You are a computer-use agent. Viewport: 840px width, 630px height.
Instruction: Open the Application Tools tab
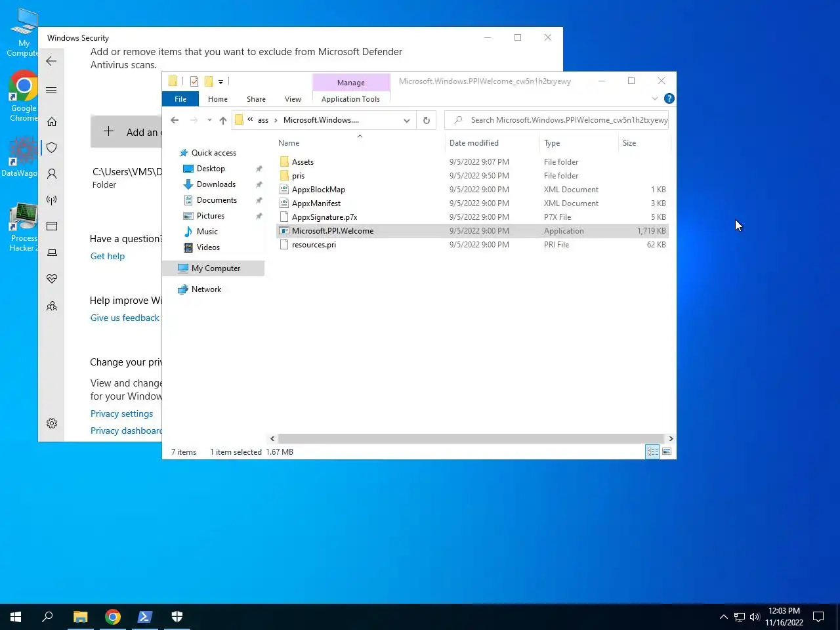tap(350, 99)
